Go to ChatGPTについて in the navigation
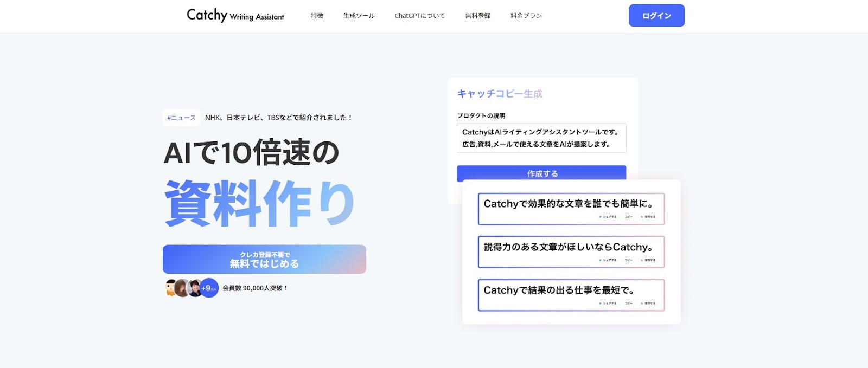 [x=419, y=16]
